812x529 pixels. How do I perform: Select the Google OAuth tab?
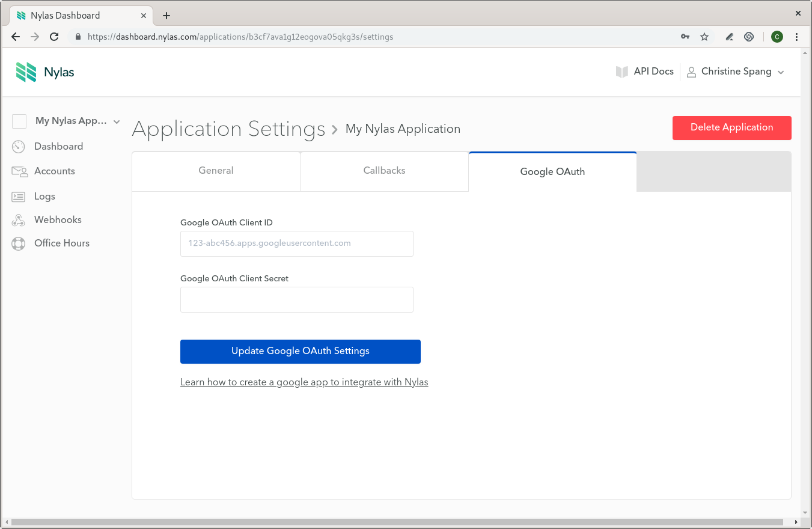pyautogui.click(x=552, y=171)
